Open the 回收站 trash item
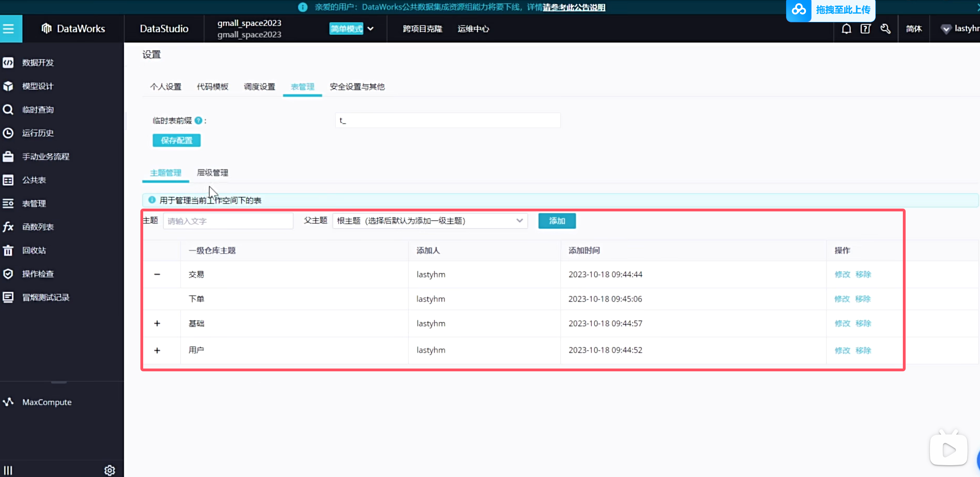This screenshot has height=477, width=980. [34, 250]
